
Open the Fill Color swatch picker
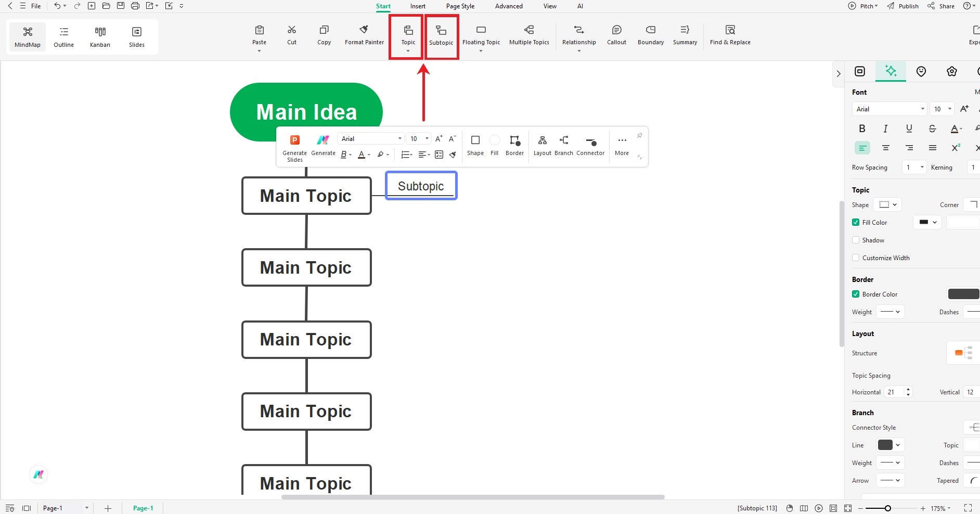click(927, 222)
